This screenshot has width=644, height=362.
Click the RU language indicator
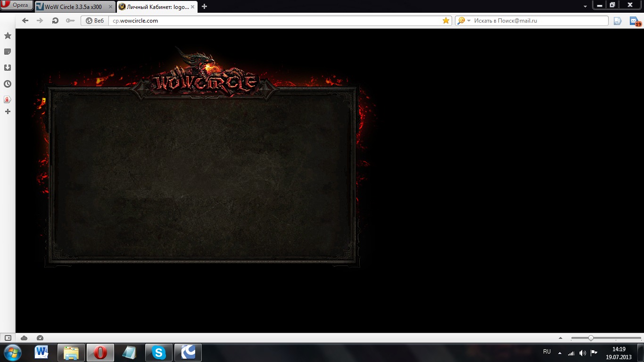point(547,352)
